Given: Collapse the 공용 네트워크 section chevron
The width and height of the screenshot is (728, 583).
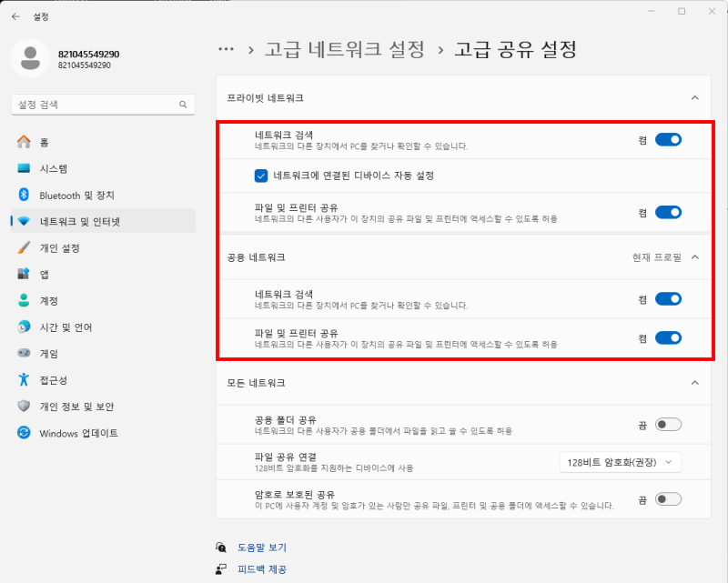Looking at the screenshot, I should pyautogui.click(x=695, y=257).
